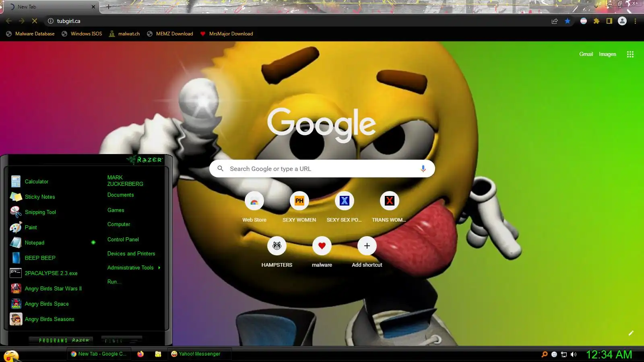Open the Snipping Tool scissors icon

coord(16,212)
